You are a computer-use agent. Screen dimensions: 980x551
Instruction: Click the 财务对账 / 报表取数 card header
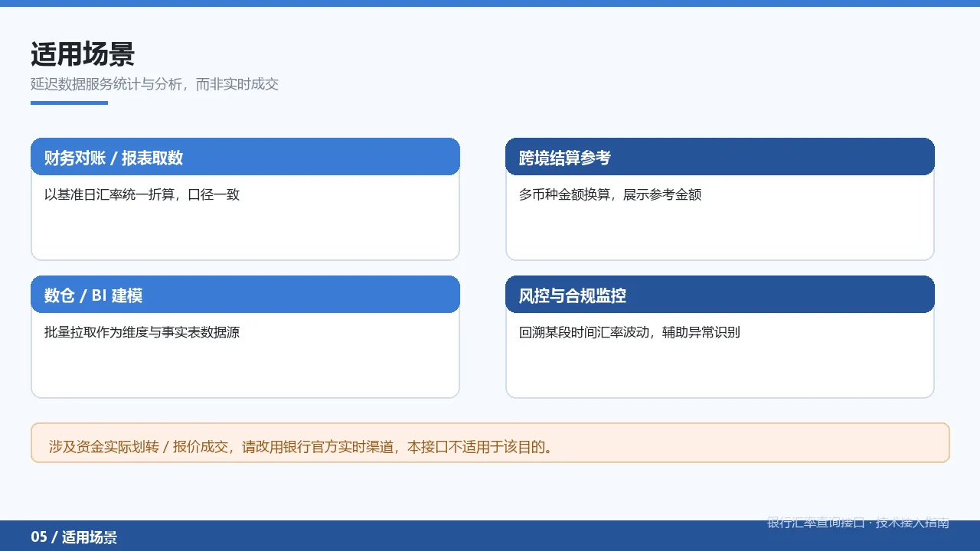coord(245,157)
